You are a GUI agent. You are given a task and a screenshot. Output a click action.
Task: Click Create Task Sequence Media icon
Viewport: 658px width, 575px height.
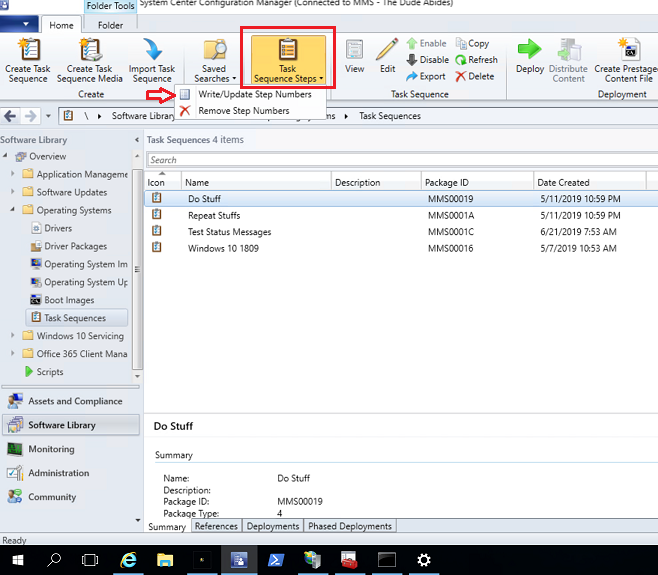[90, 50]
